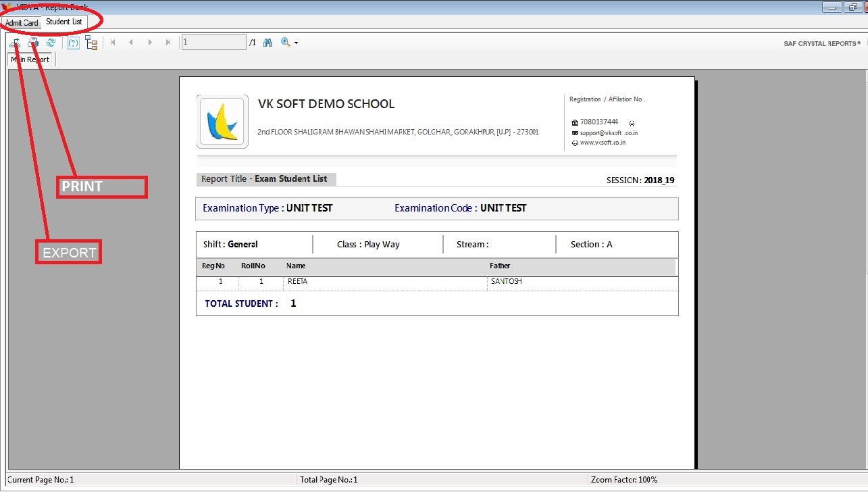
Task: Click the Class Play Way field
Action: point(368,245)
